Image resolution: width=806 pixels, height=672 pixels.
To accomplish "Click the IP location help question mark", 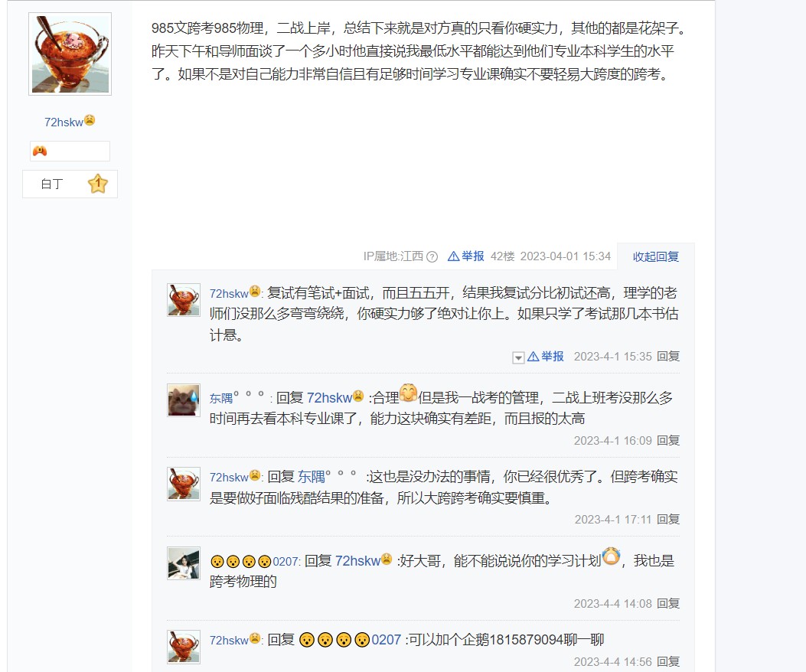I will tap(432, 256).
